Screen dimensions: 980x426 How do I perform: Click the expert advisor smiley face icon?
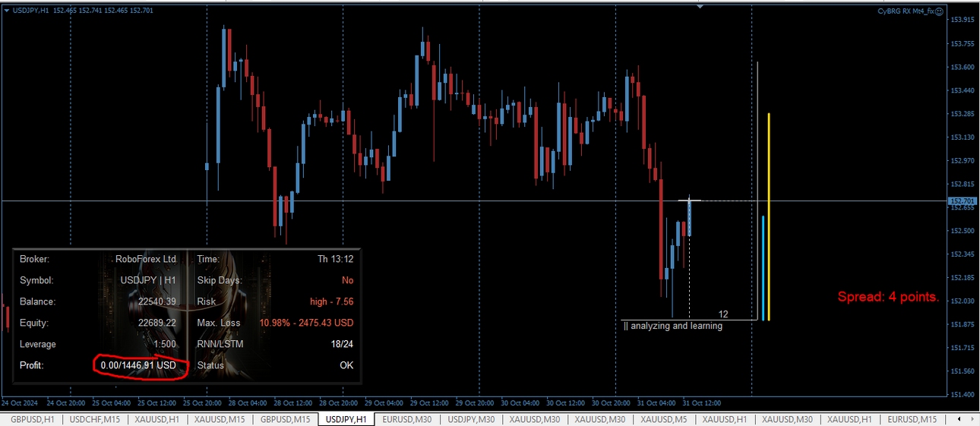point(940,11)
